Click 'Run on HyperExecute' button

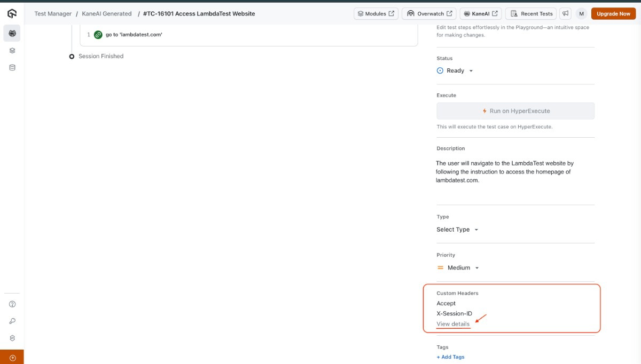[x=515, y=111]
